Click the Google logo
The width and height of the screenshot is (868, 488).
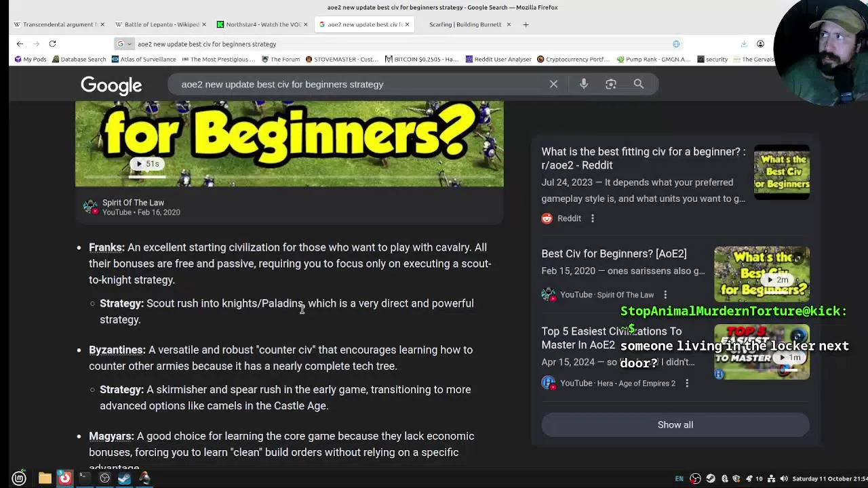(x=111, y=85)
